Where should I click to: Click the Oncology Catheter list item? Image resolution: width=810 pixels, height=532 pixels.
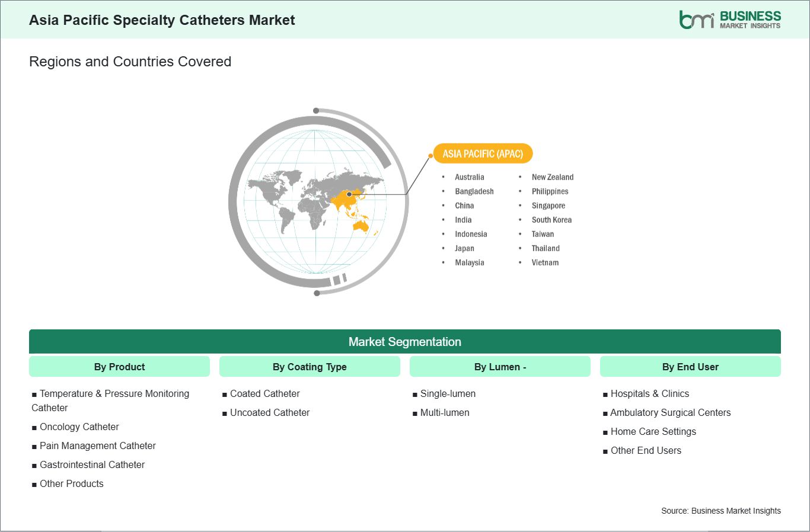click(79, 427)
